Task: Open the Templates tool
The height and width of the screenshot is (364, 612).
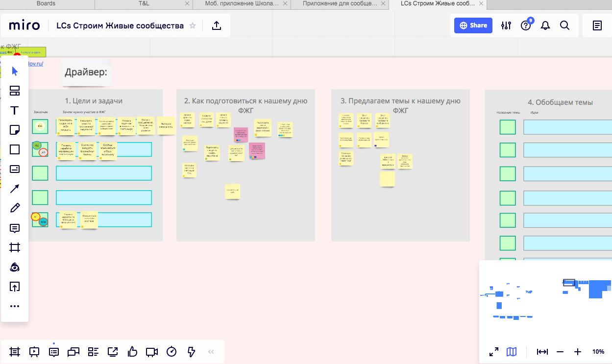Action: tap(15, 91)
